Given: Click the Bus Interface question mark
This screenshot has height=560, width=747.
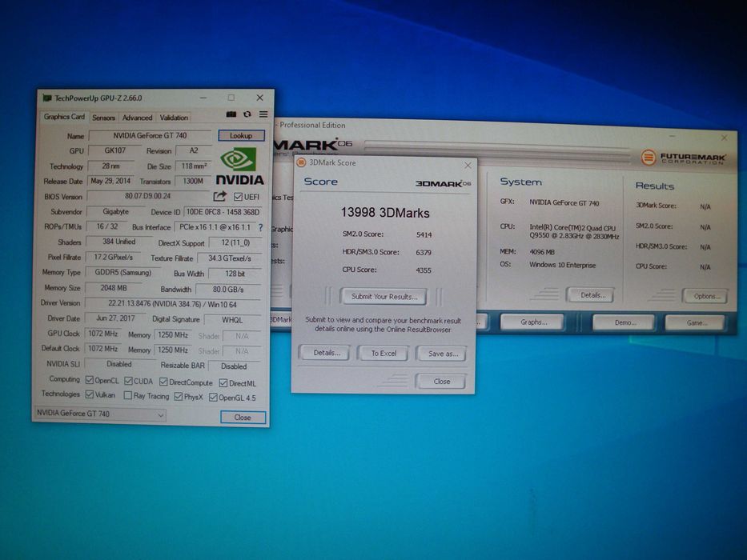Looking at the screenshot, I should point(260,228).
